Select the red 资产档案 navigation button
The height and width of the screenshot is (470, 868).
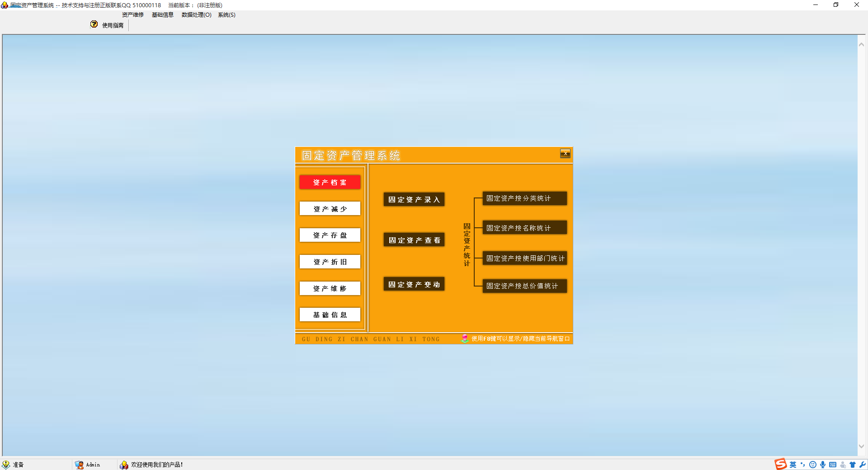[330, 182]
